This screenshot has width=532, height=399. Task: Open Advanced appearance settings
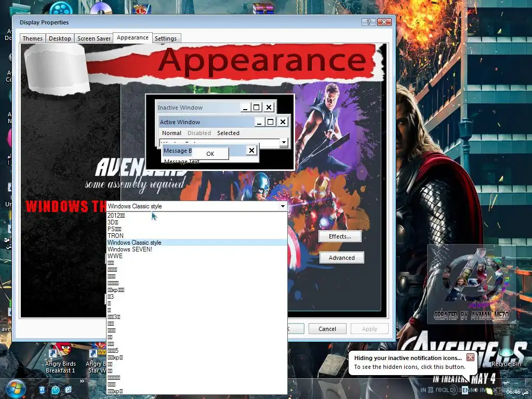[342, 258]
